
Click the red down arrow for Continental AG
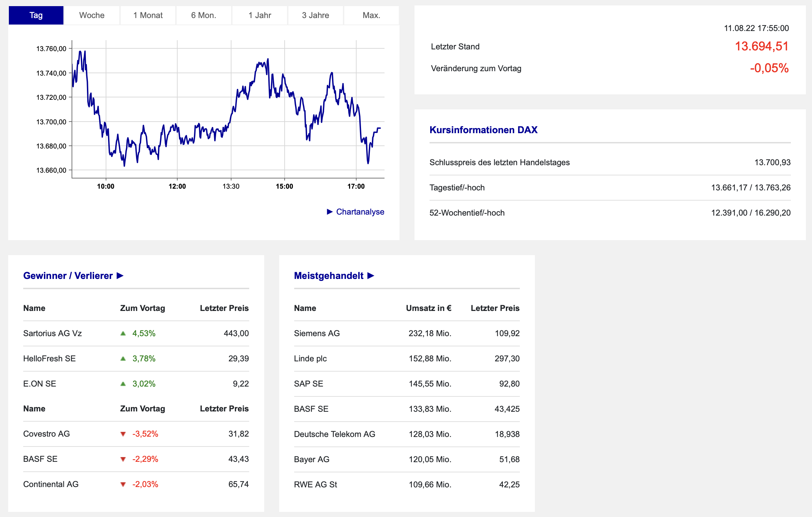tap(123, 484)
